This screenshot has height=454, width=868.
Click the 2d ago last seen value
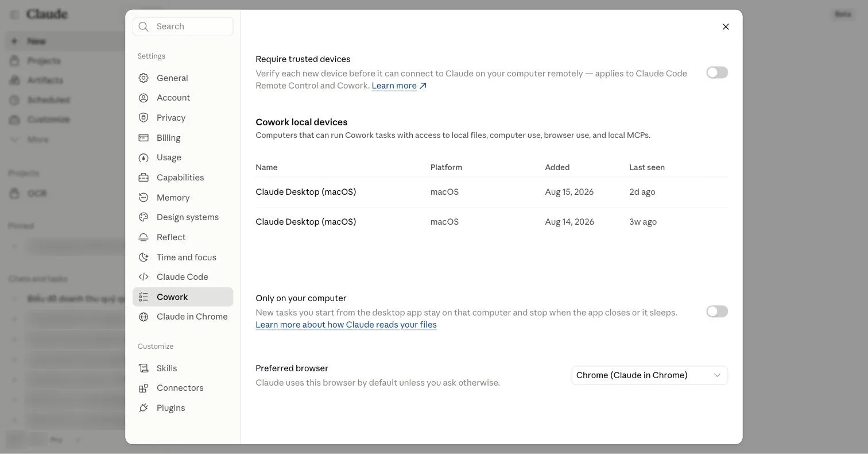point(642,192)
